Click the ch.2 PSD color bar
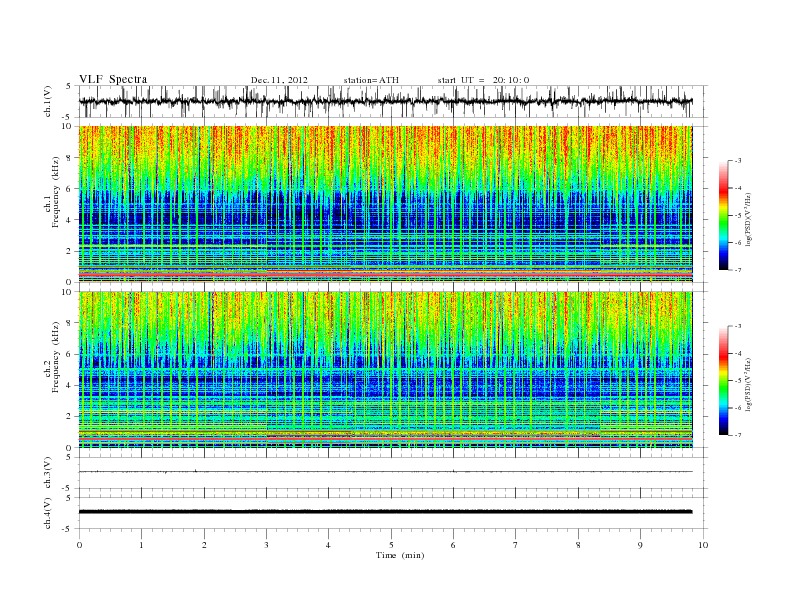792x612 pixels. tap(723, 380)
